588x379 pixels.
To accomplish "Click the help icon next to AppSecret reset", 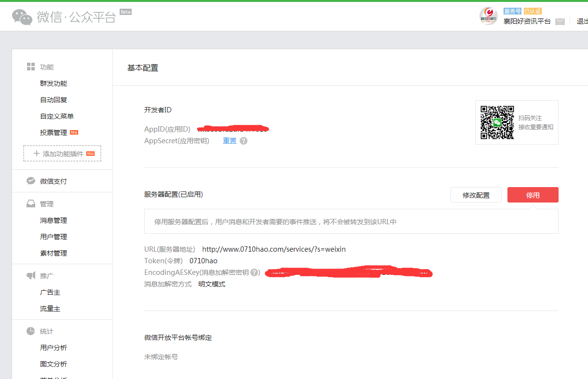I will click(x=244, y=141).
